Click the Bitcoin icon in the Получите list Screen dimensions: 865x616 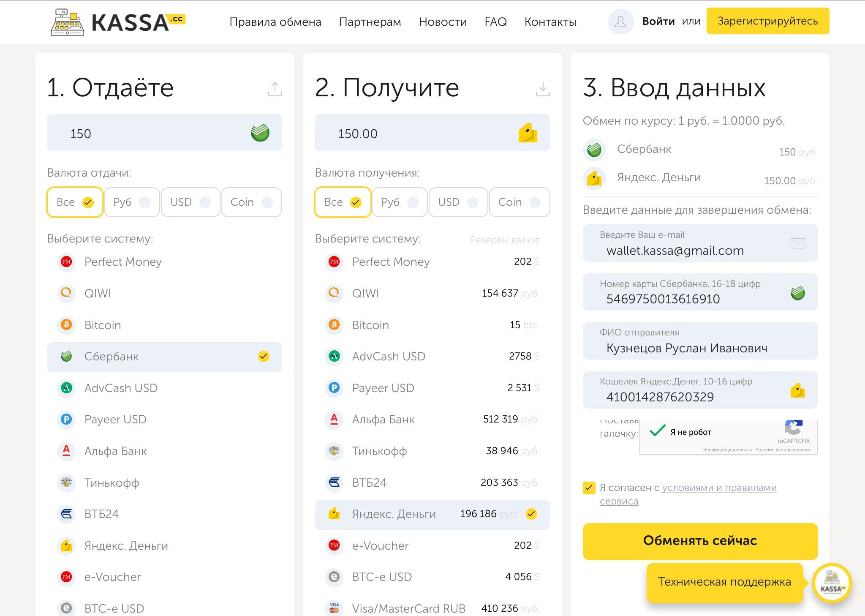[x=334, y=324]
